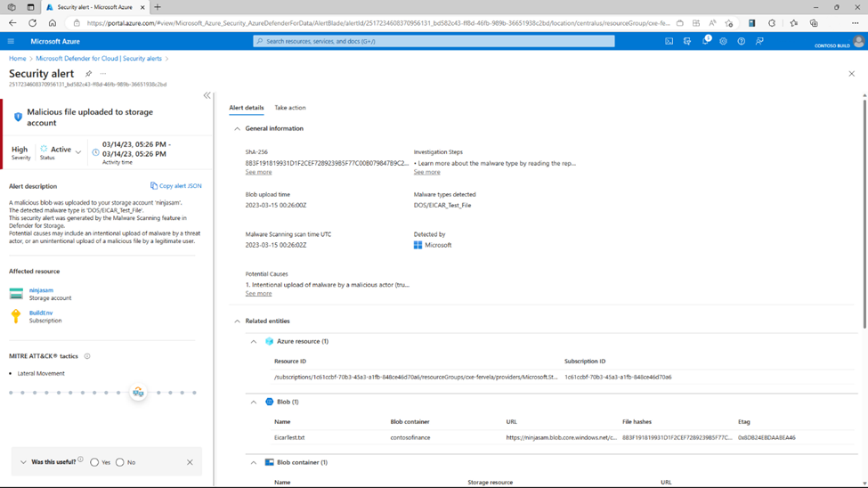Select the EicarTest.txt blob name cell
868x488 pixels.
coord(289,437)
